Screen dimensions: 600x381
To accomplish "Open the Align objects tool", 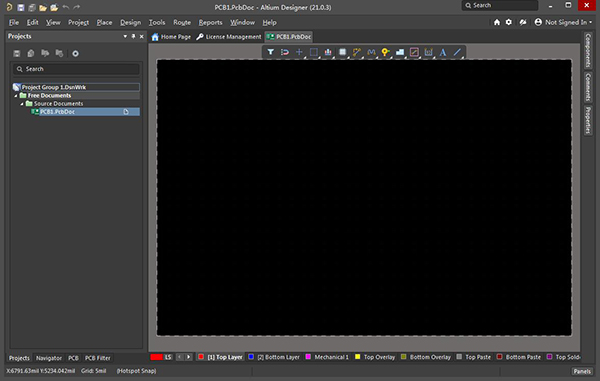I will [x=328, y=52].
